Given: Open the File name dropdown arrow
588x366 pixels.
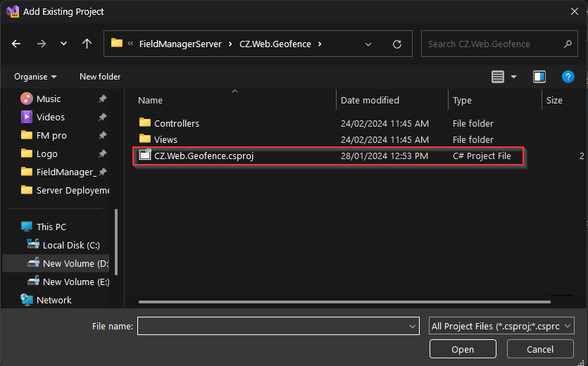Looking at the screenshot, I should click(x=413, y=327).
